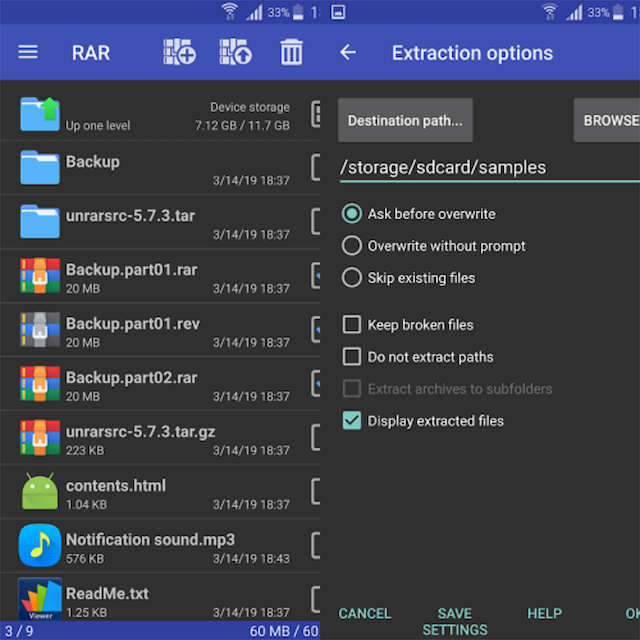This screenshot has width=640, height=640.
Task: Tap the Device storage 7.12 GB / 11.7 GB info
Action: tap(242, 116)
